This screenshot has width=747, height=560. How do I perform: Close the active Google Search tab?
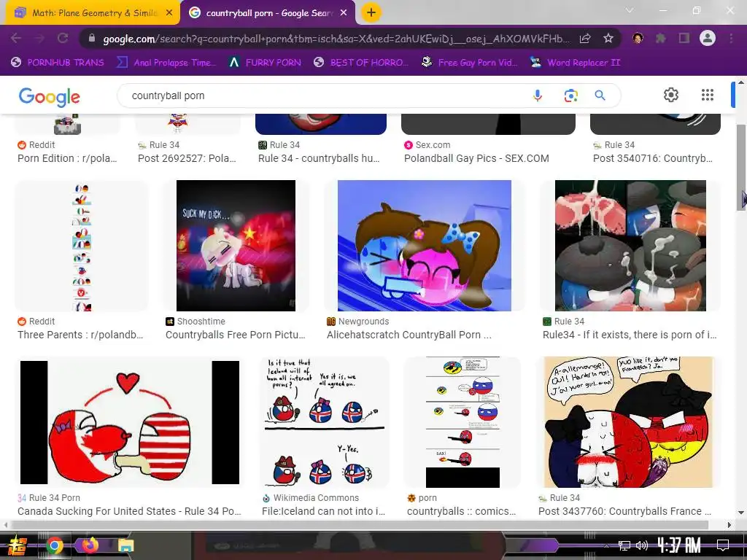pos(344,13)
